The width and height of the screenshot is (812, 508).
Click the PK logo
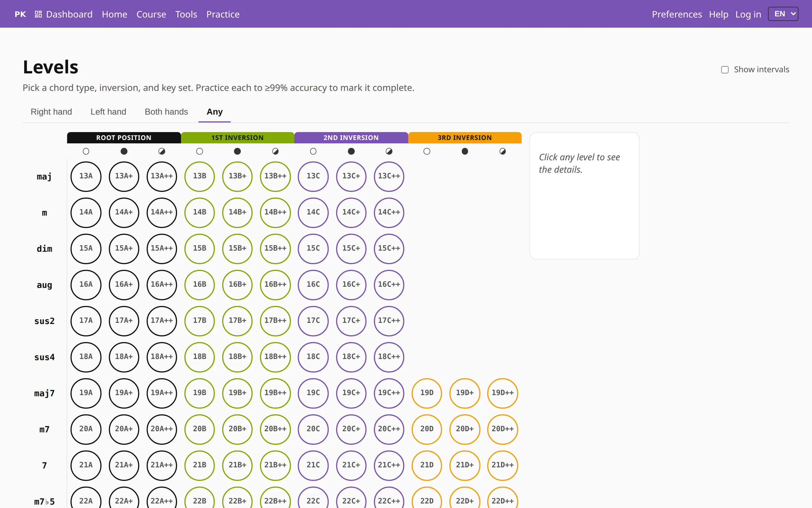(x=21, y=14)
